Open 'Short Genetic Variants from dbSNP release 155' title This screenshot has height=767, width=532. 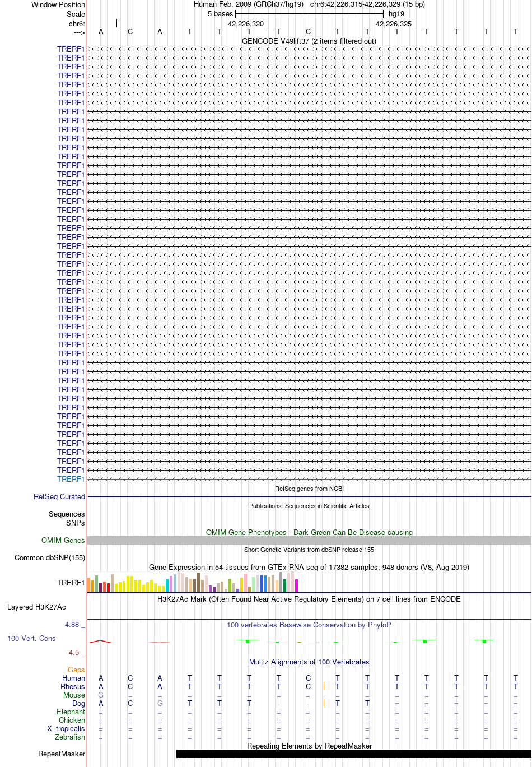(309, 550)
